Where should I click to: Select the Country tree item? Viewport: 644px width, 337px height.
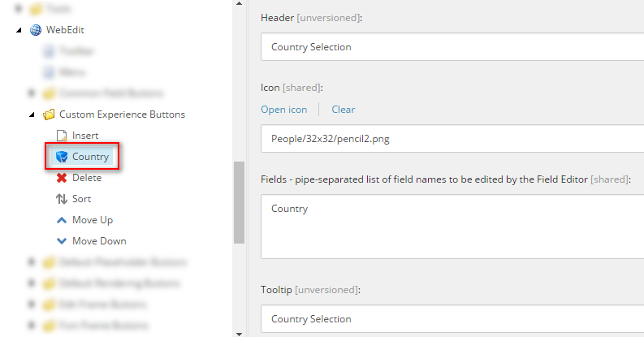(x=90, y=157)
